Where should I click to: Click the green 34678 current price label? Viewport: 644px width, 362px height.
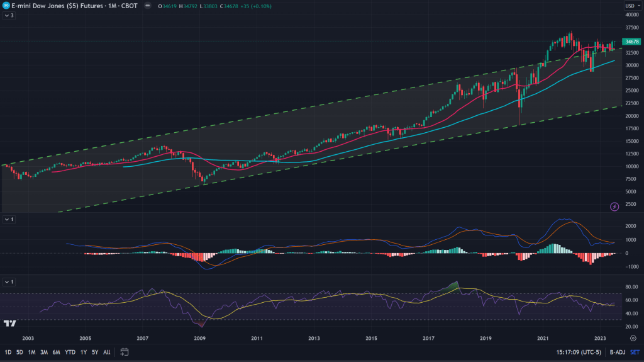[x=631, y=42]
